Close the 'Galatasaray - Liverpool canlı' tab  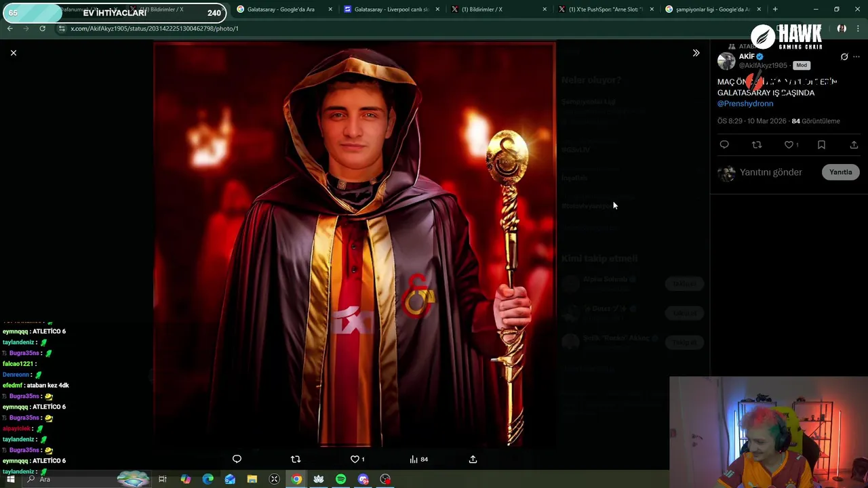pyautogui.click(x=437, y=9)
